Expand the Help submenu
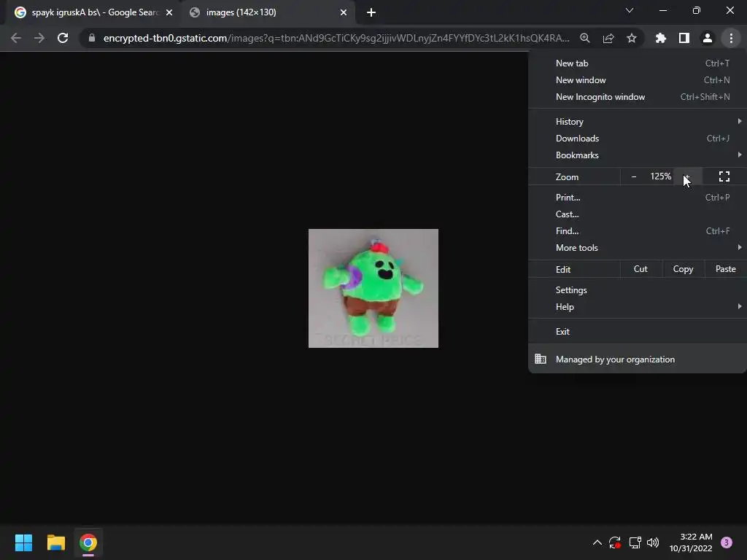This screenshot has height=560, width=747. [x=638, y=307]
